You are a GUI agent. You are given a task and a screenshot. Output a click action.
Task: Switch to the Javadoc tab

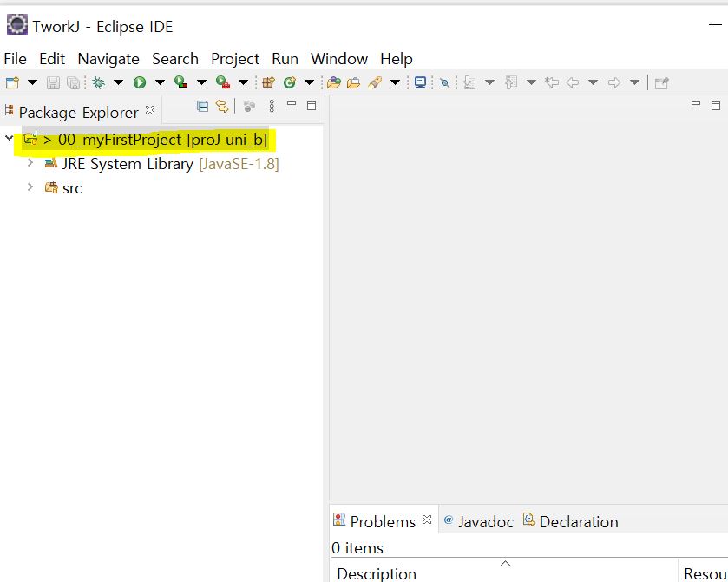[x=479, y=521]
